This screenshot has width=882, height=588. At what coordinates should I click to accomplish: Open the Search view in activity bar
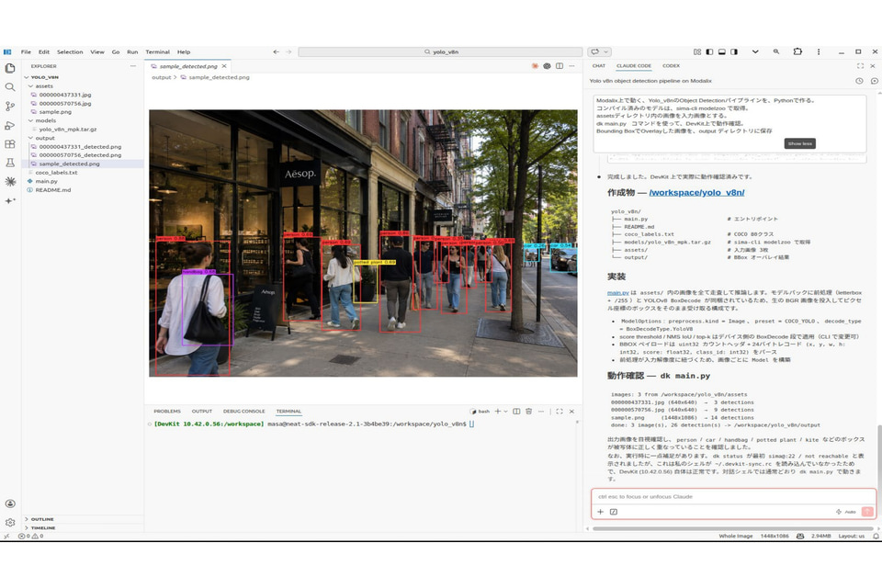click(10, 87)
